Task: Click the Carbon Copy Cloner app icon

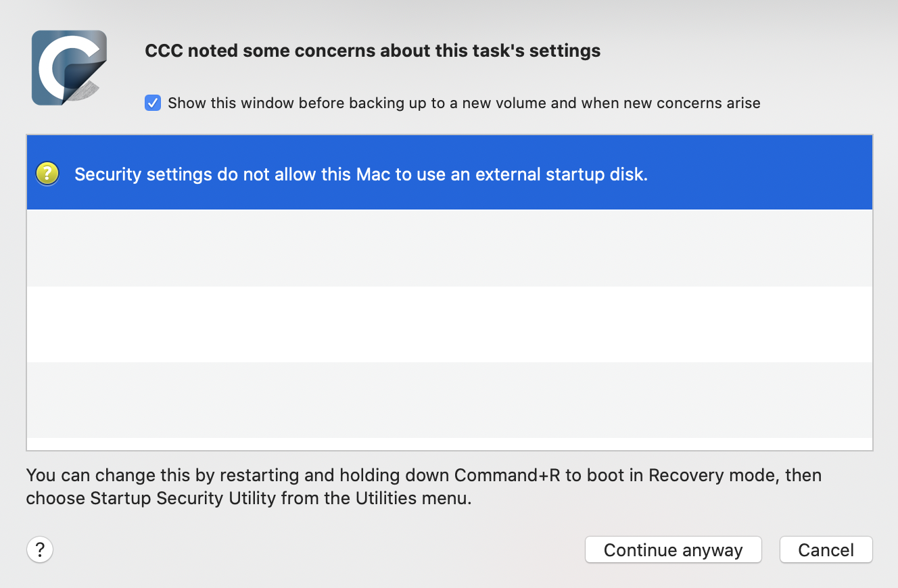Action: 69,68
